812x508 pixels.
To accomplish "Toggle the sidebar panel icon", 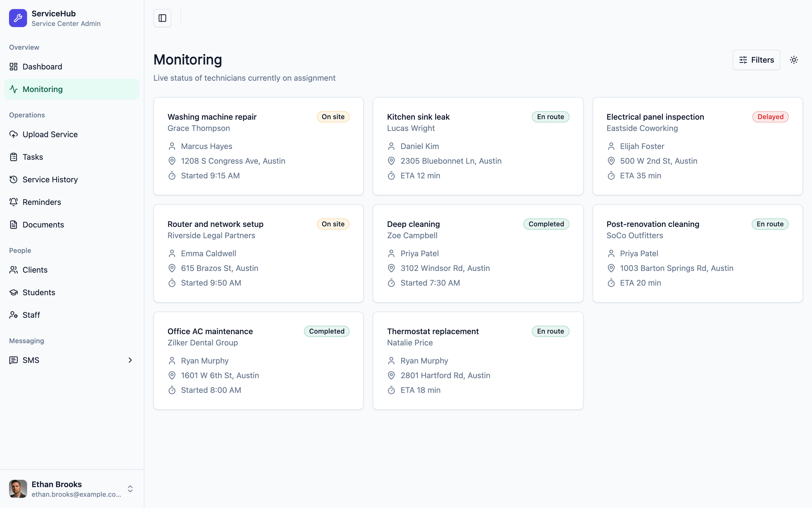I will click(162, 18).
